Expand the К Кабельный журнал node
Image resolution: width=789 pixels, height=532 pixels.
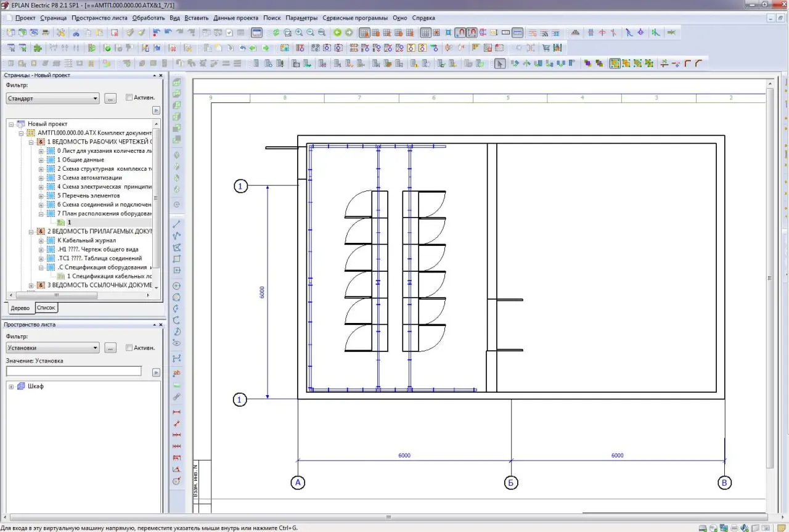41,240
